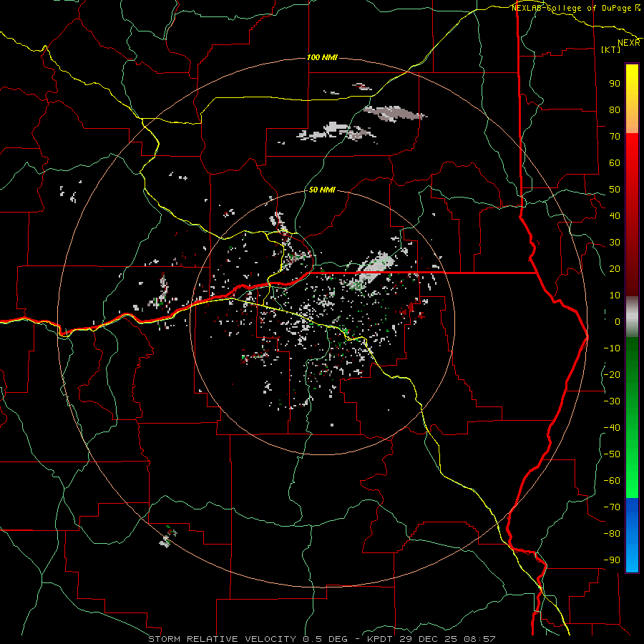Viewport: 644px width, 644px height.
Task: Pick the bright green segment near -60
Action: [632, 482]
